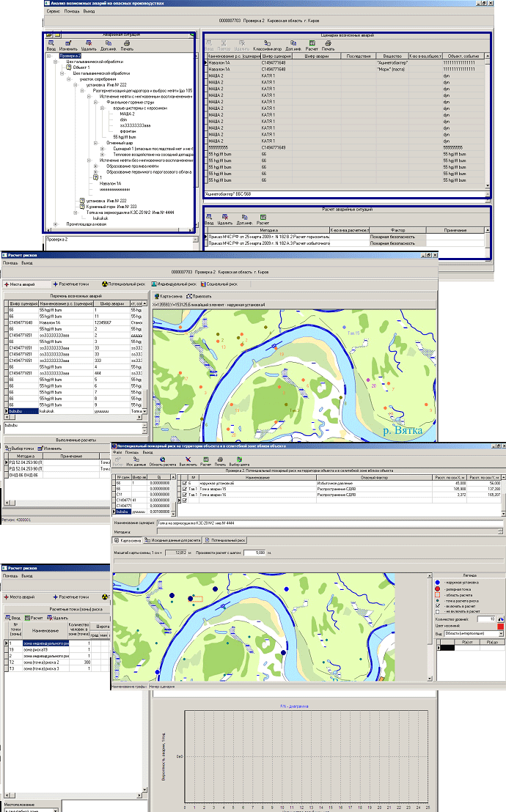Viewport: 506px width, 812px height.
Task: Click the red Цвет изолиний color swatch
Action: tap(502, 626)
